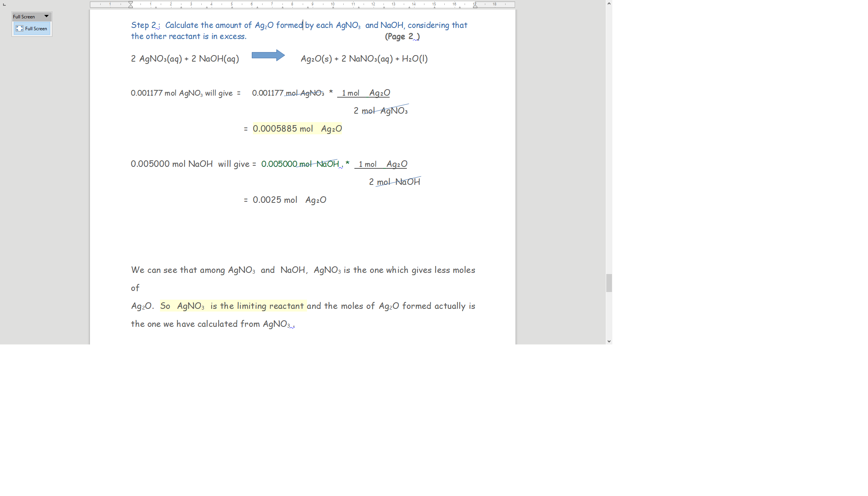Click the left indent hourglass marker on ruler
868x496 pixels.
[x=131, y=5]
